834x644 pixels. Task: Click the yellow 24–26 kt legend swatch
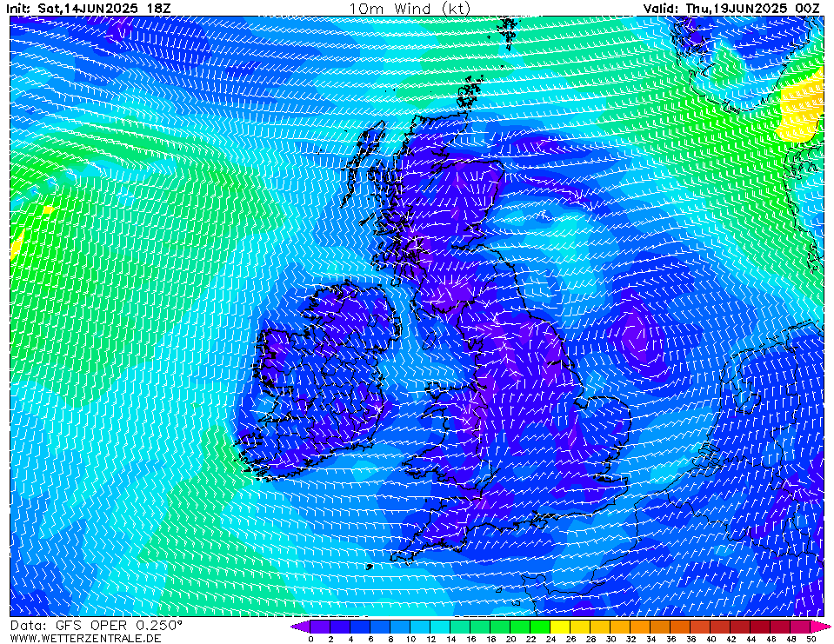point(561,627)
